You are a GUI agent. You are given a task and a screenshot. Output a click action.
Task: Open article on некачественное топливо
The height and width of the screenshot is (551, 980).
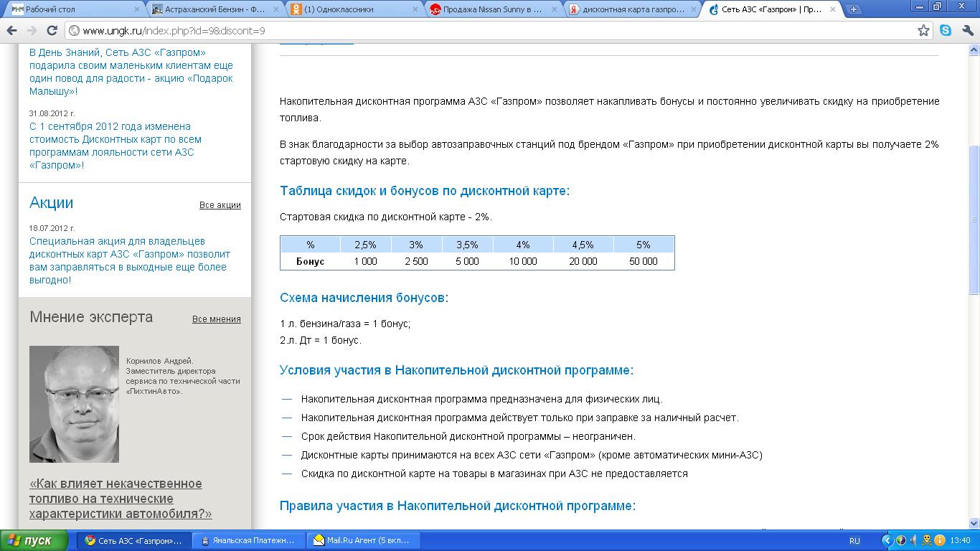point(121,499)
